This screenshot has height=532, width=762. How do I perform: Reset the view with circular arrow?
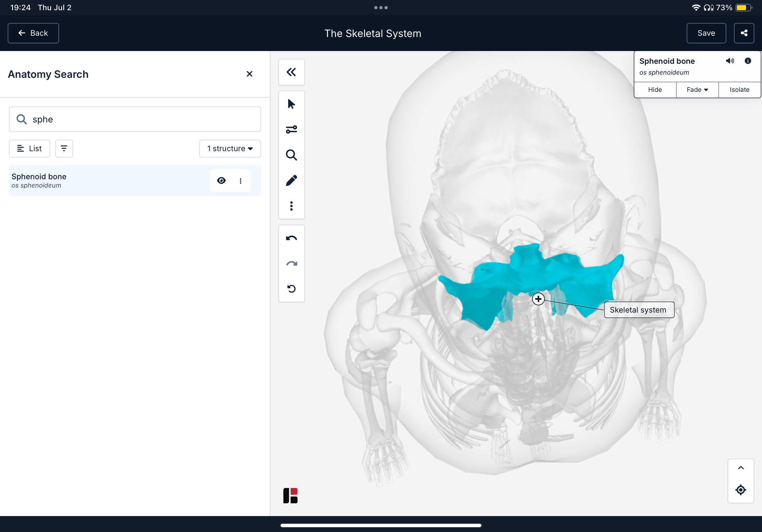(291, 289)
